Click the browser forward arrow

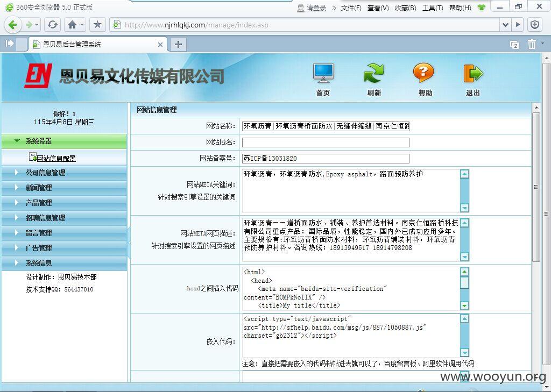pyautogui.click(x=30, y=25)
